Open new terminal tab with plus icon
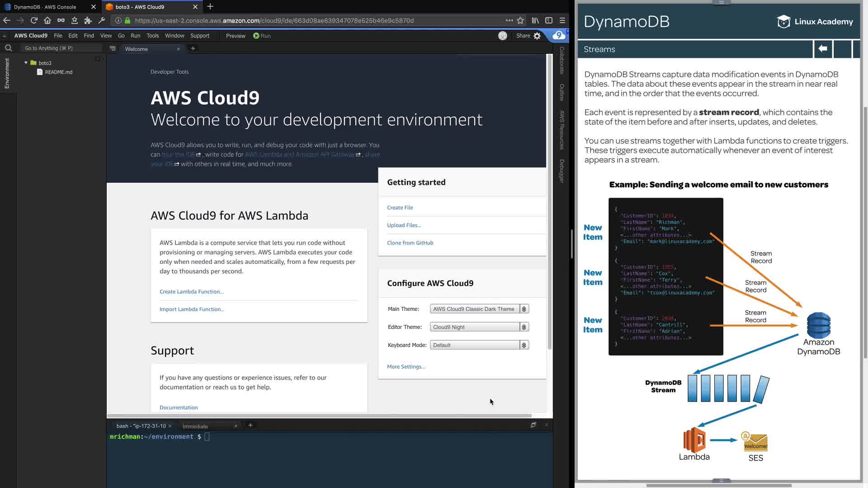Screen dimensions: 868x488 [x=250, y=426]
